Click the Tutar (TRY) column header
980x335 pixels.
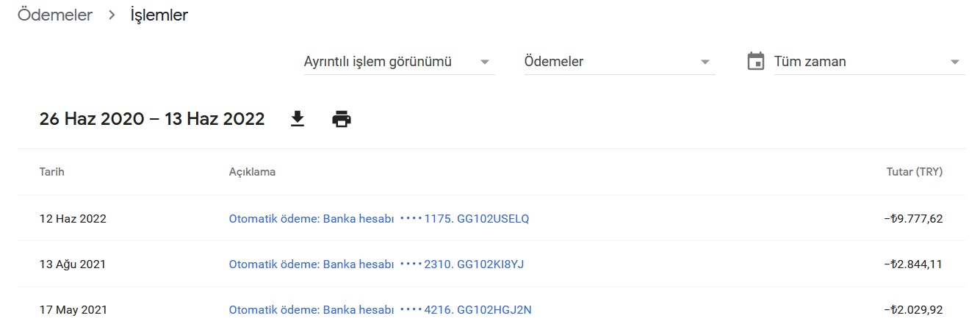(915, 172)
